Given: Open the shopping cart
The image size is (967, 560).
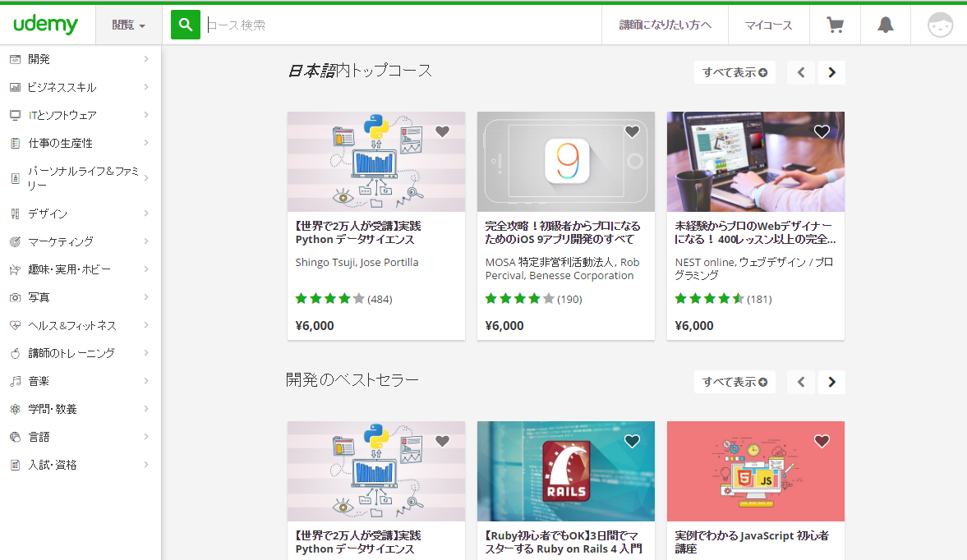Looking at the screenshot, I should click(835, 25).
